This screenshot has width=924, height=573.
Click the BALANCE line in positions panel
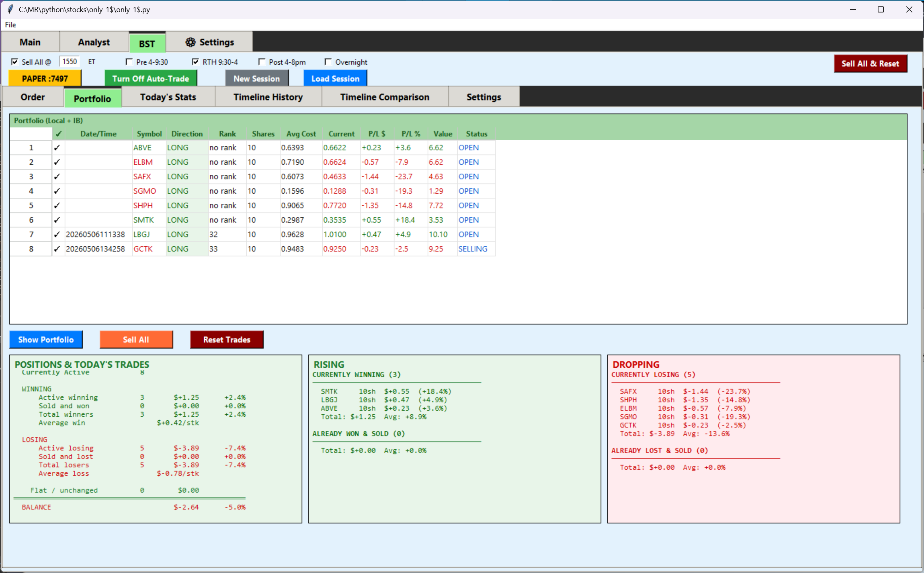pyautogui.click(x=133, y=507)
